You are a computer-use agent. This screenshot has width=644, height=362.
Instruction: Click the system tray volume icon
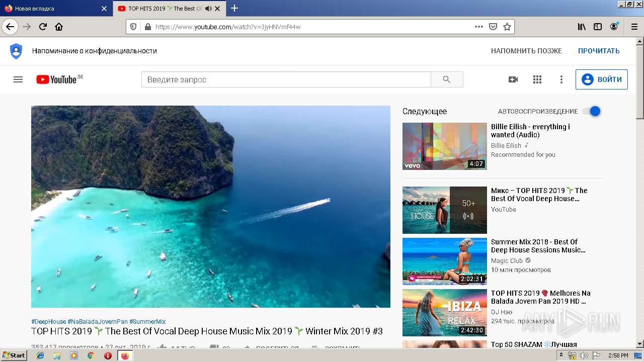tap(584, 355)
